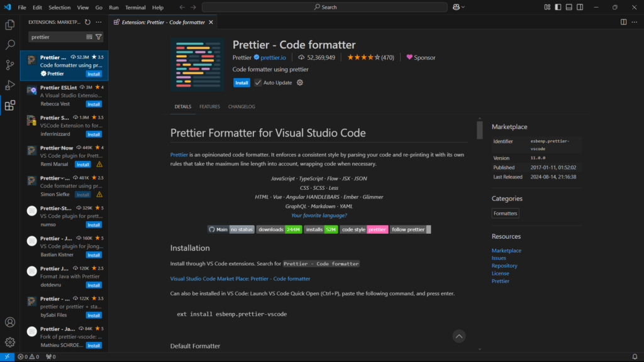This screenshot has height=362, width=644.
Task: Switch to the FEATURES tab
Action: click(209, 107)
